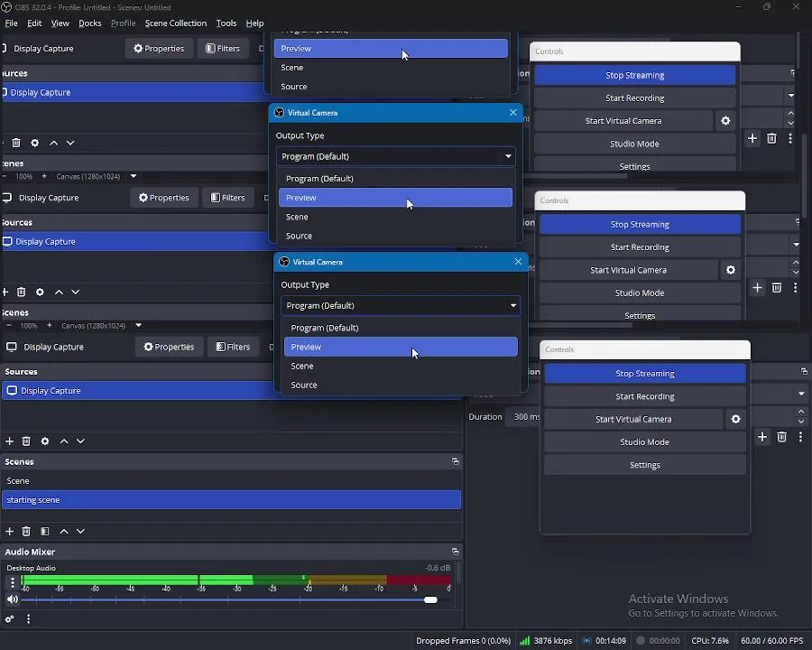This screenshot has width=812, height=650.
Task: Click the '-0.6 dB' Desktop Audio level readout
Action: click(438, 568)
